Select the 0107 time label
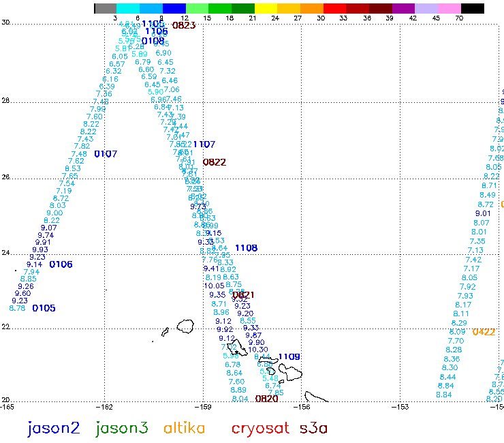This screenshot has height=443, width=504. click(x=106, y=154)
